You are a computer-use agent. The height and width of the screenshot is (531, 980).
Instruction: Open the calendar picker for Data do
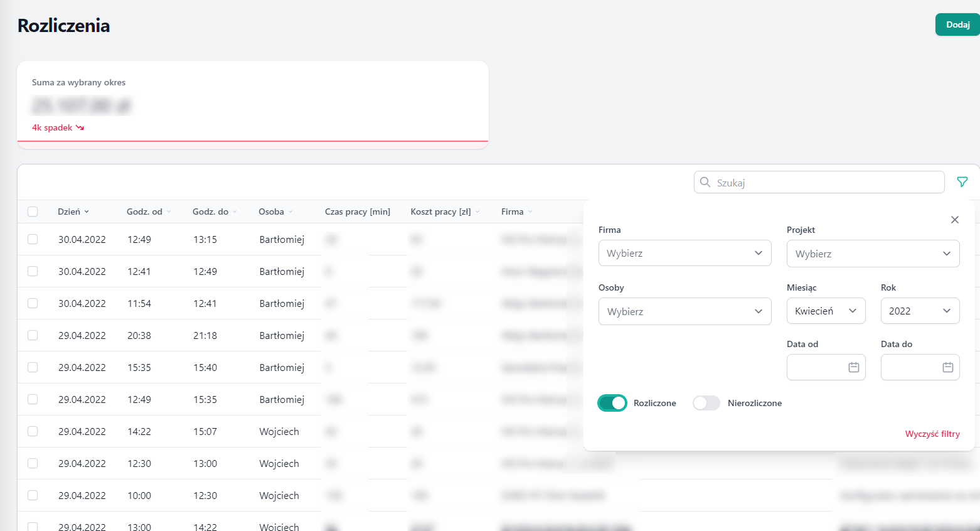coord(947,367)
